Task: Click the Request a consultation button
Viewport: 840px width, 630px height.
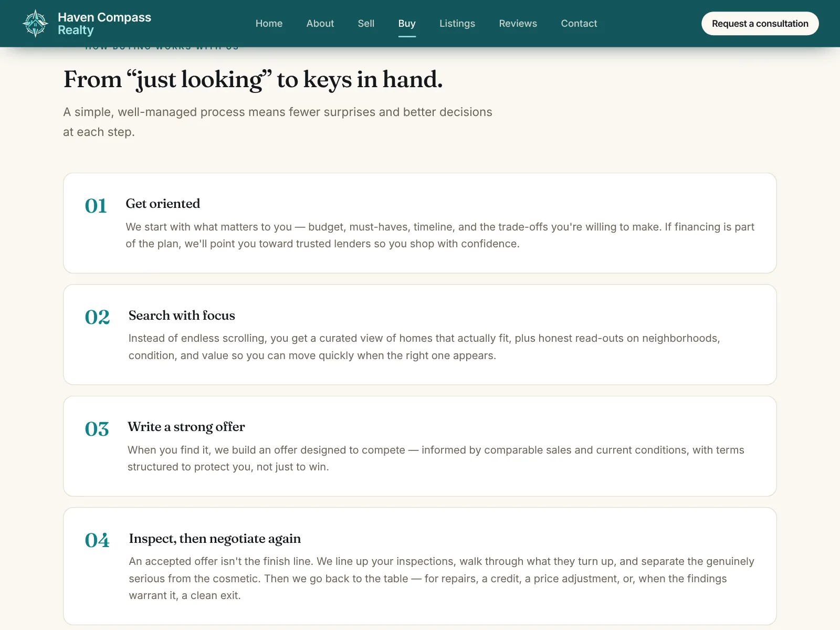Action: (760, 24)
